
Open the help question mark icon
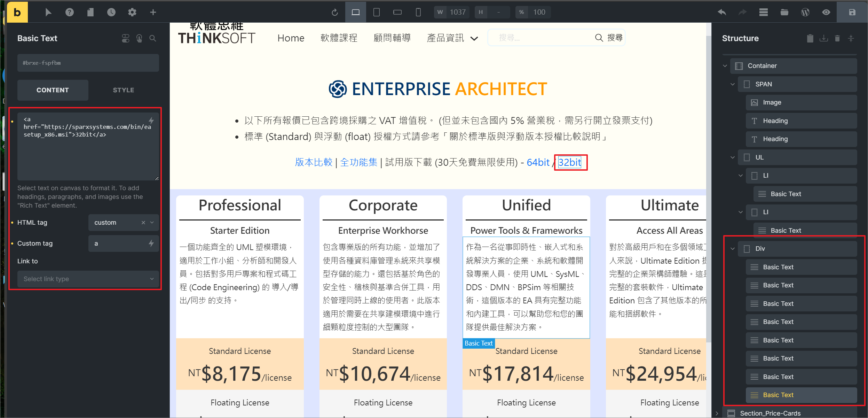70,12
